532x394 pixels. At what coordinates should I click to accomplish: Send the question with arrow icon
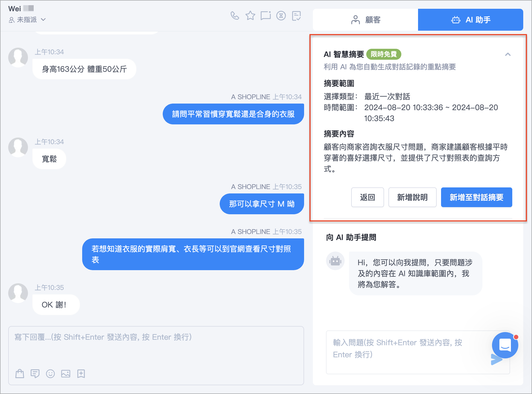point(496,360)
